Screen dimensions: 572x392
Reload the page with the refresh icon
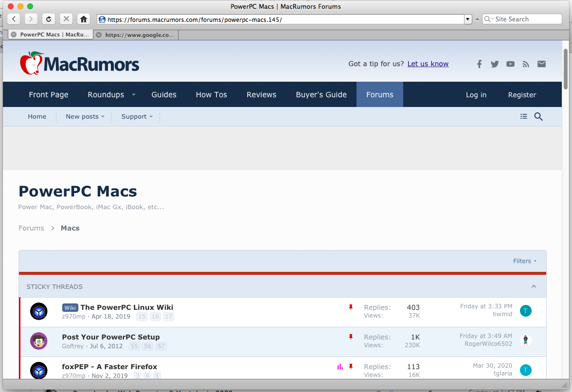pyautogui.click(x=49, y=19)
